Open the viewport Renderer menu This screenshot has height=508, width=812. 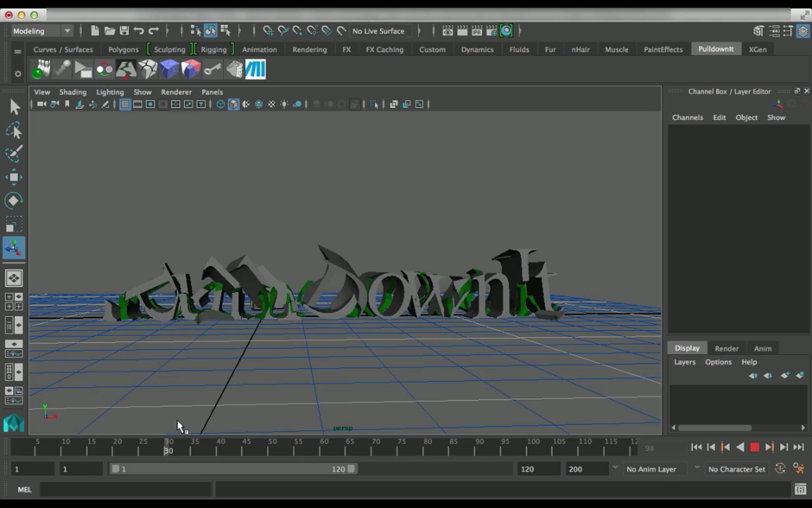(176, 92)
